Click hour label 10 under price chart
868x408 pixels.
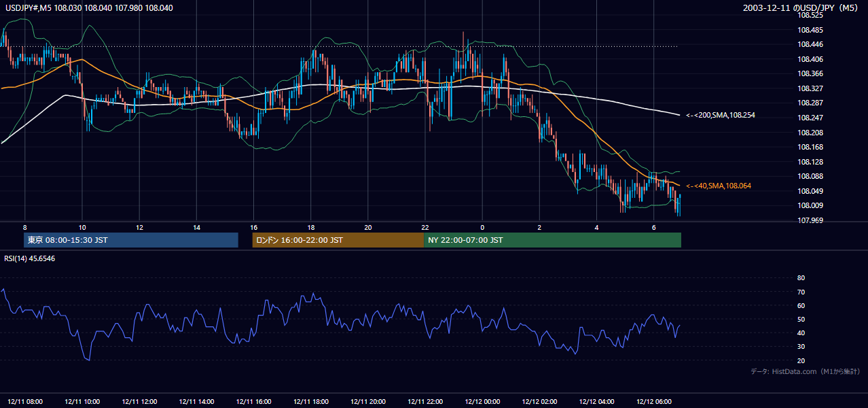click(82, 227)
